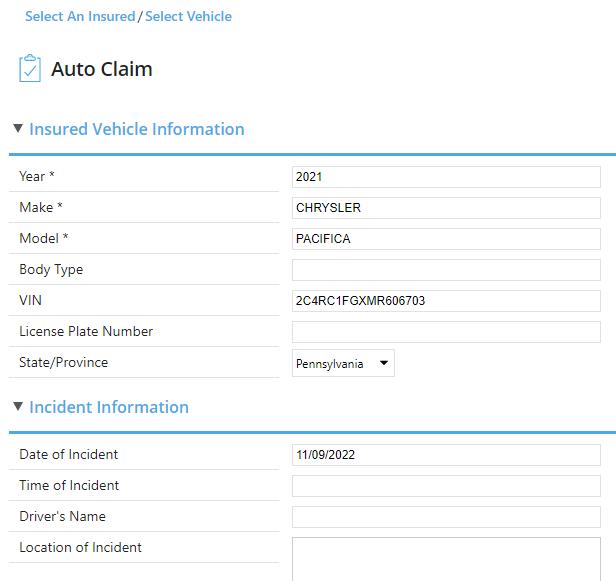Click into the VIN field
This screenshot has height=581, width=616.
pyautogui.click(x=446, y=301)
